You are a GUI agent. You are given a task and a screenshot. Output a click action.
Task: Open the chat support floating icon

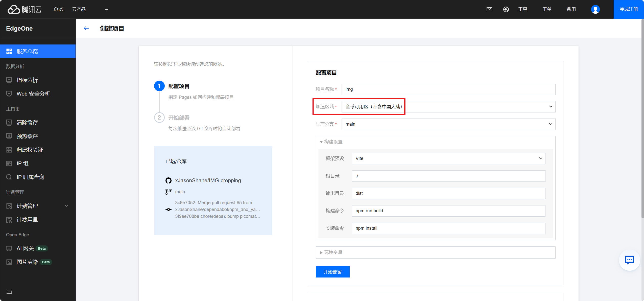(629, 260)
